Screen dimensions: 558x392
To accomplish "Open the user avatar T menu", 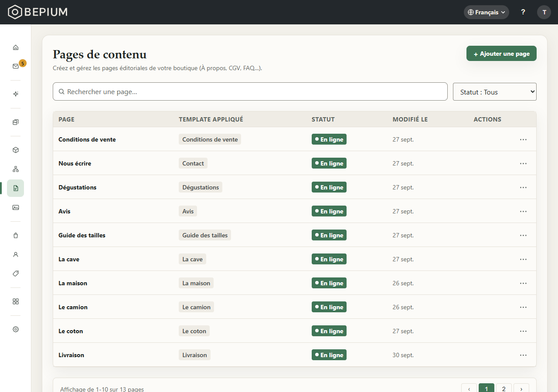I will coord(544,12).
